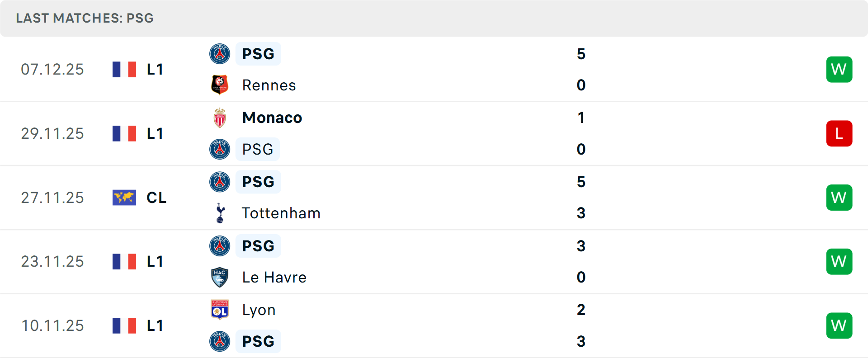Open the Monaco team link
Screen dimensions: 868x358
tap(272, 118)
